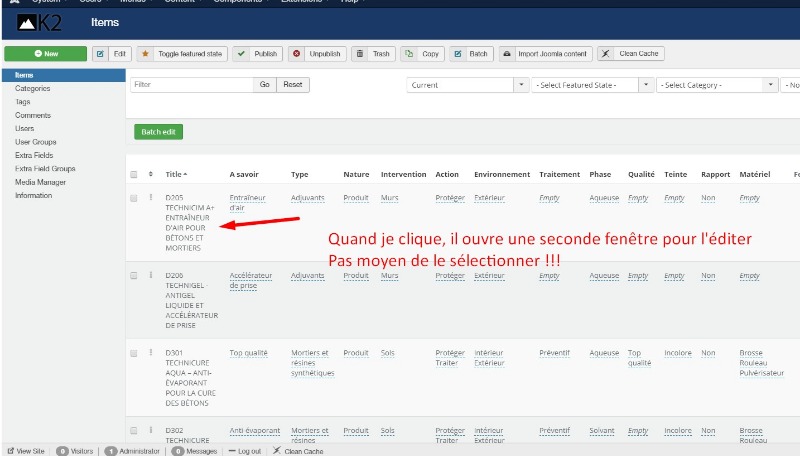Click 'Aqueuse' phase in D205 row

tap(604, 197)
